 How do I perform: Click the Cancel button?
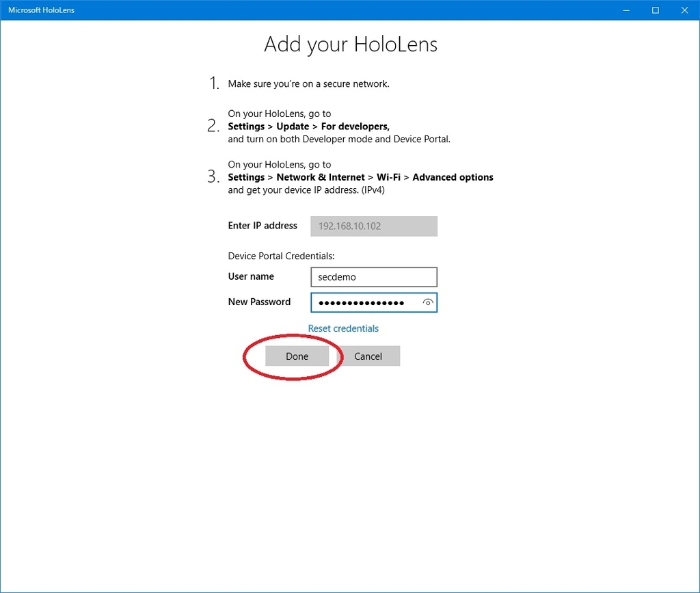[368, 356]
